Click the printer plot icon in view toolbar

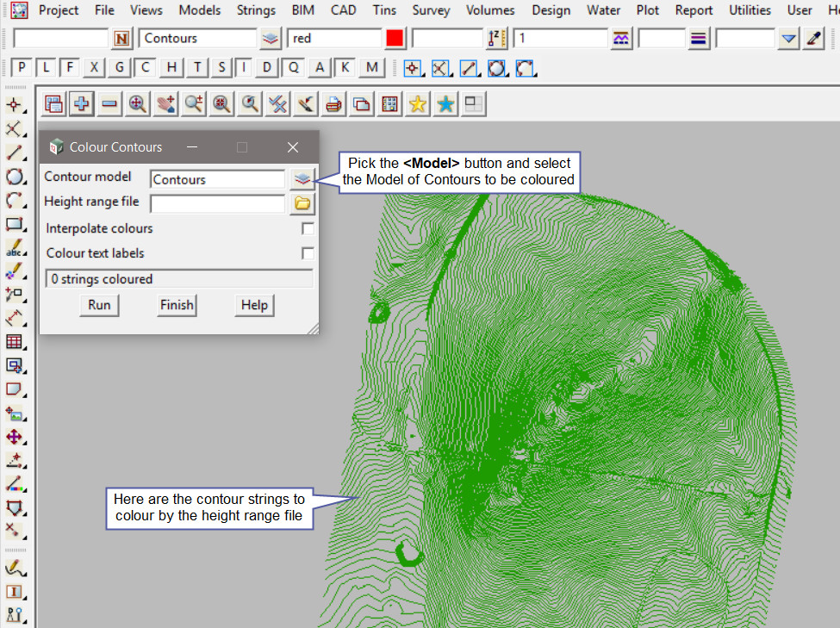[x=334, y=104]
